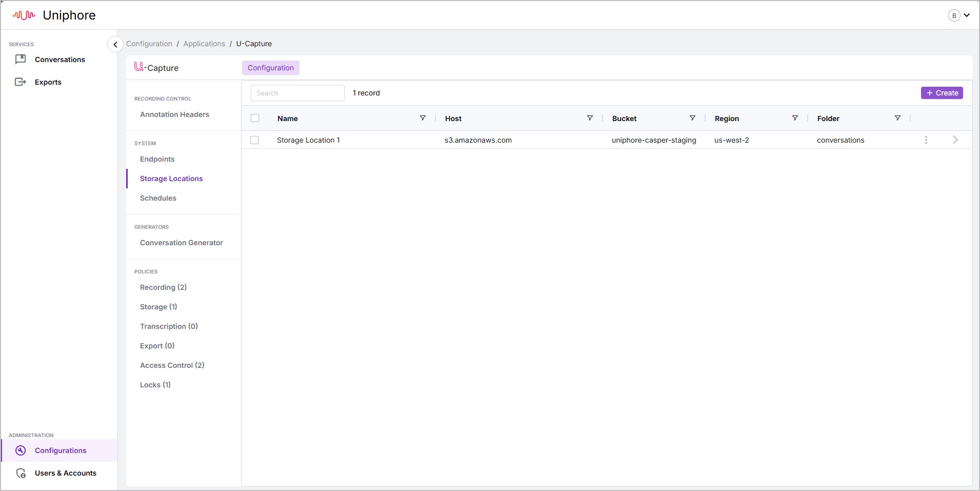The height and width of the screenshot is (491, 980).
Task: Click the U-Capture logo icon
Action: tap(139, 67)
